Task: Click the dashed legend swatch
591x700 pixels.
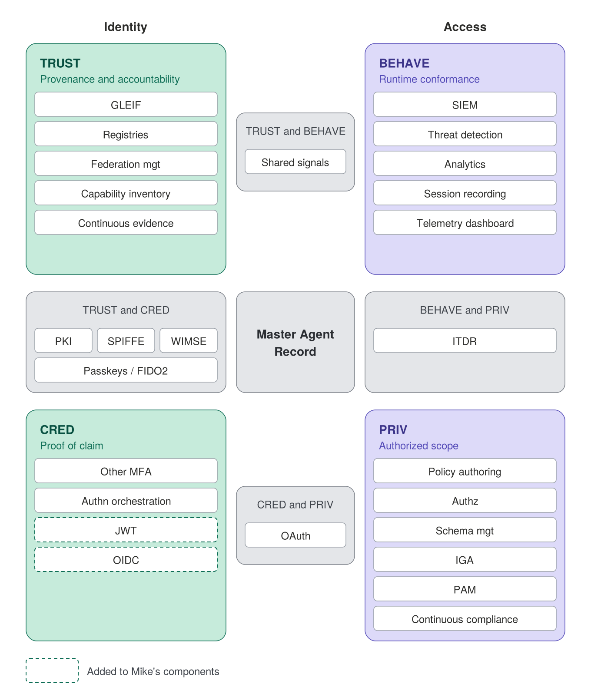Action: click(x=52, y=670)
